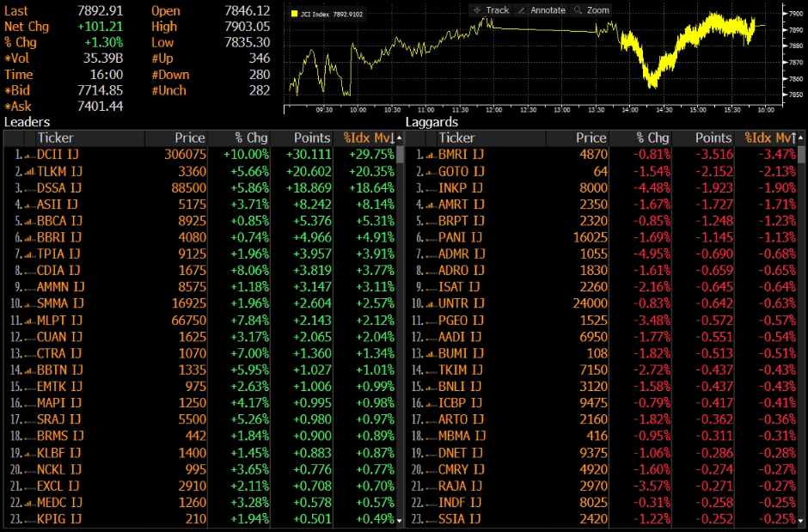
Task: Click the High value 7903.05
Action: click(248, 27)
